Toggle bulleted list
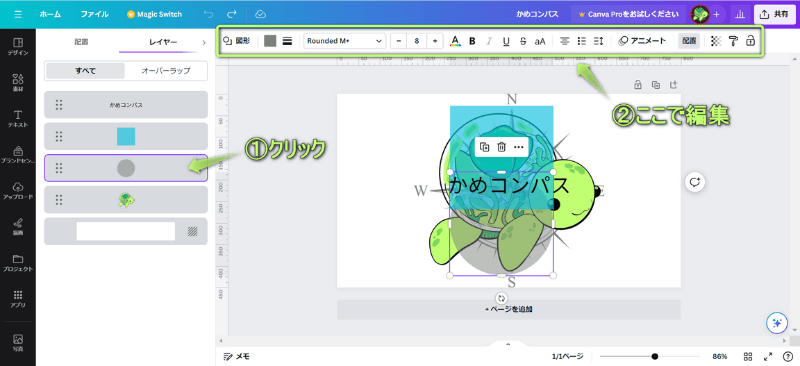The height and width of the screenshot is (366, 800). (581, 41)
